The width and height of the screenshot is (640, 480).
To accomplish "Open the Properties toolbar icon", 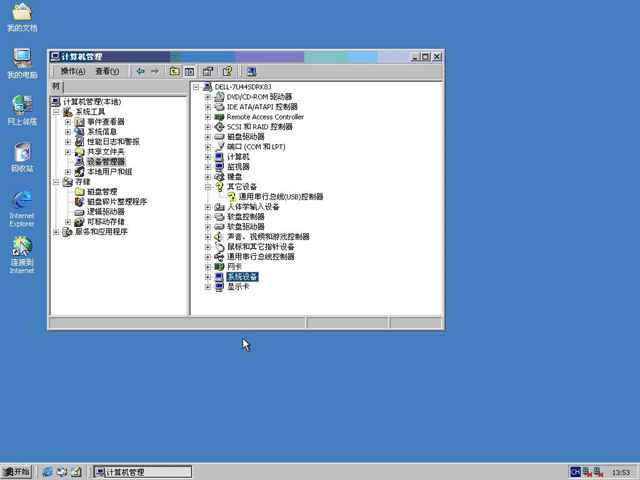I will pyautogui.click(x=208, y=71).
